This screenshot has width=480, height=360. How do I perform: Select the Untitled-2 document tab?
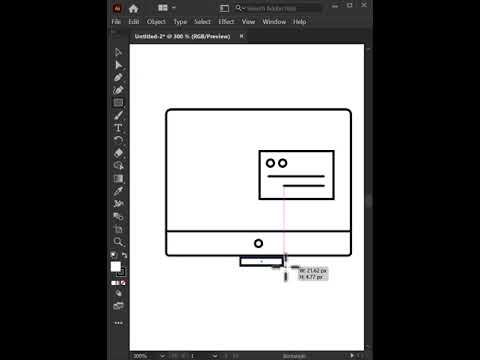[x=182, y=36]
